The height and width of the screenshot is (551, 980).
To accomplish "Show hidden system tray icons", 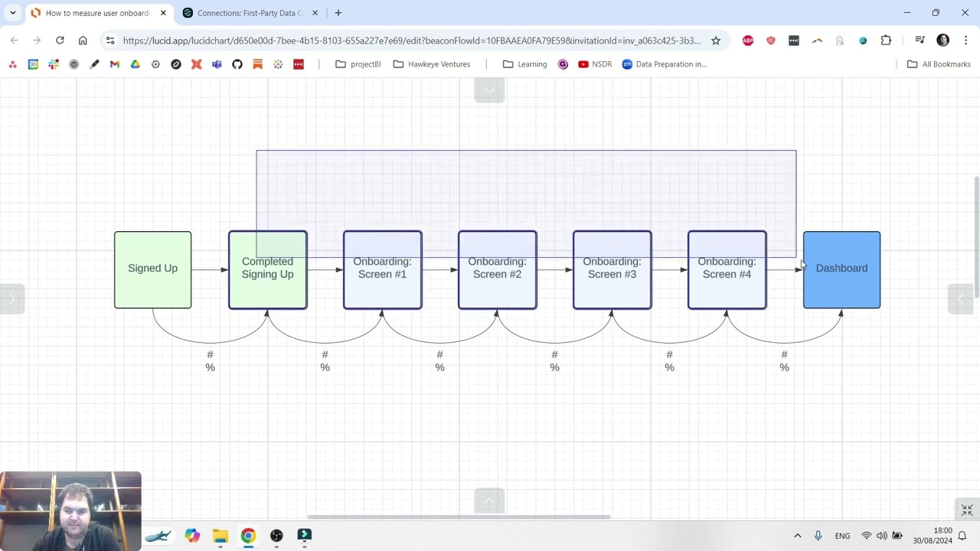I will (797, 536).
